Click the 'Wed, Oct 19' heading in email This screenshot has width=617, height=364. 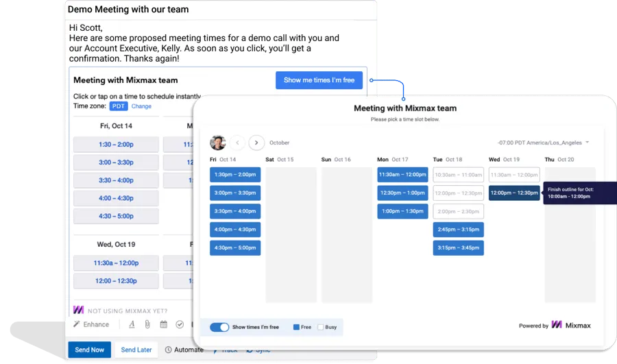click(x=116, y=244)
